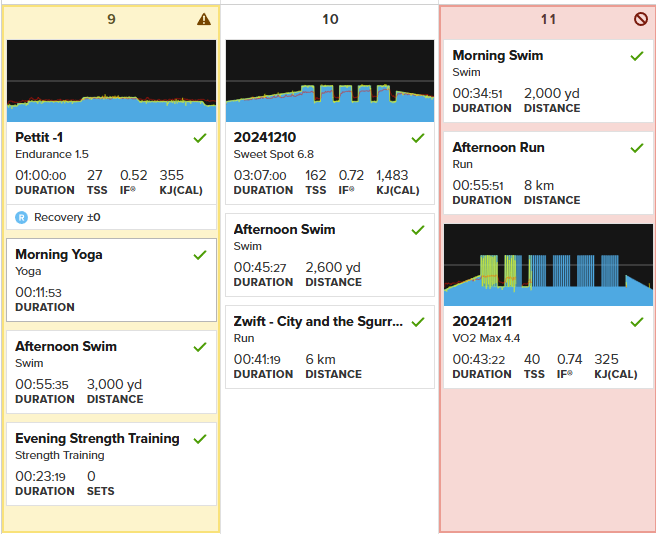Click the Sweet Spot 6.8 label
The width and height of the screenshot is (656, 534).
pos(274,154)
